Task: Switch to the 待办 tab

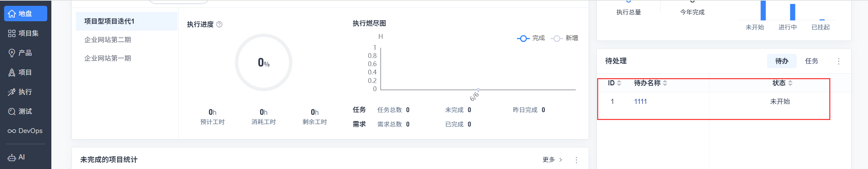Action: pyautogui.click(x=781, y=61)
